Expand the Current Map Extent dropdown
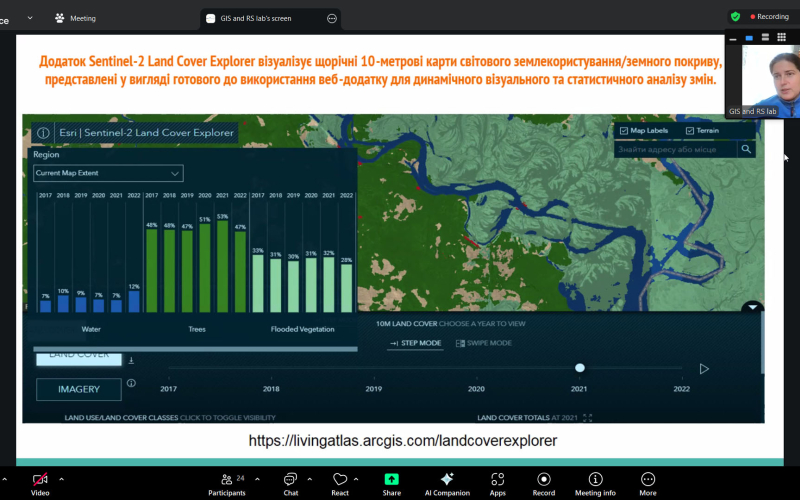 point(108,173)
